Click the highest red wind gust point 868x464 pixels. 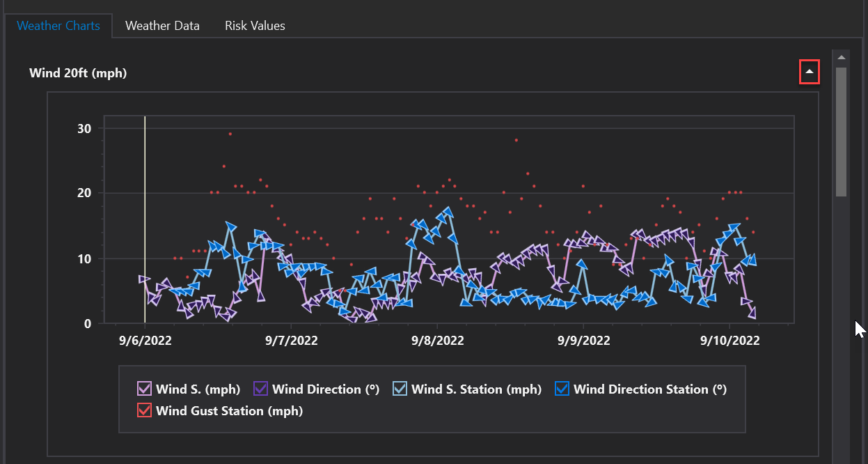tap(230, 134)
